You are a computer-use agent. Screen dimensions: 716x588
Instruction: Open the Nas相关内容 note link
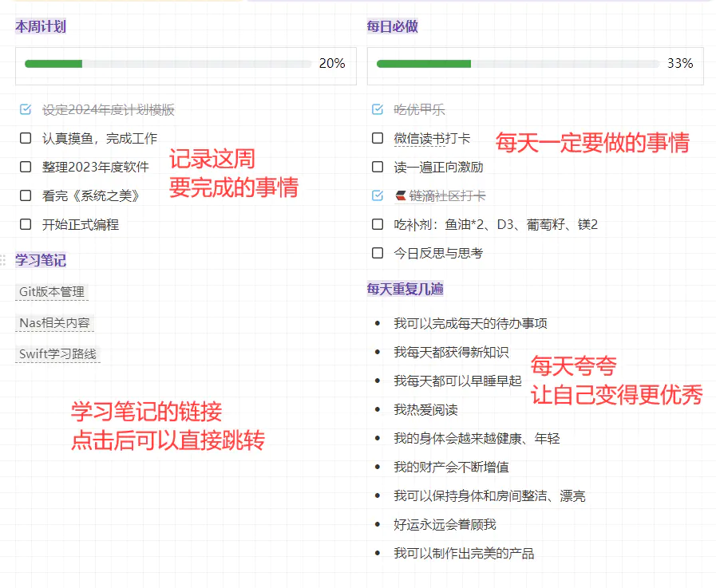pos(54,323)
